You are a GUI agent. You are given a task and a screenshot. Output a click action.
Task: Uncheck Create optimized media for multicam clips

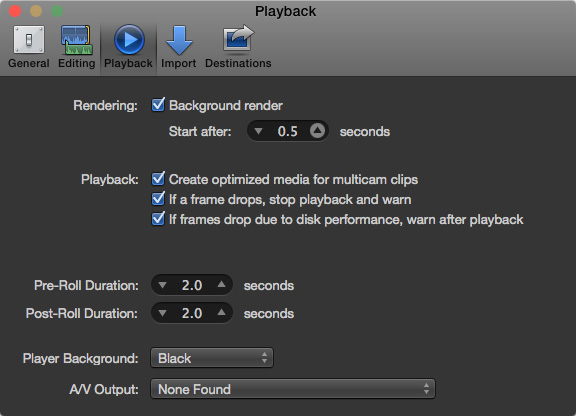click(158, 179)
